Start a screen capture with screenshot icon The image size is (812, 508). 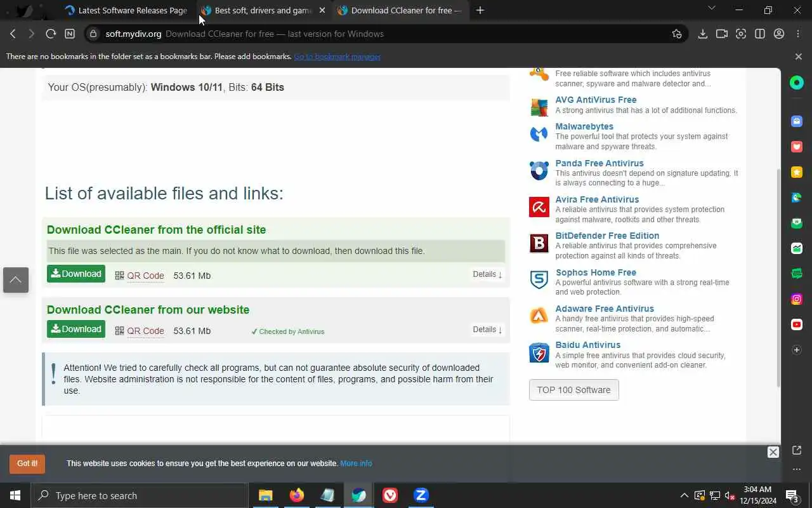tap(740, 34)
